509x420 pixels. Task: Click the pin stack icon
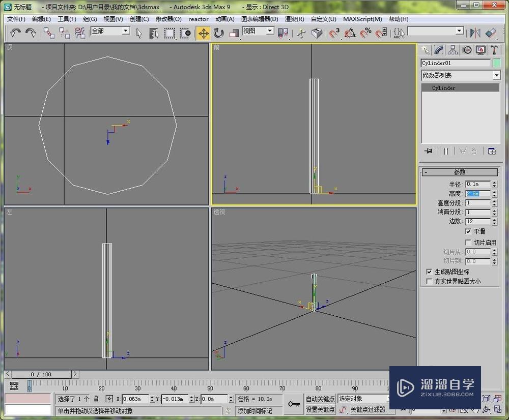click(x=428, y=151)
